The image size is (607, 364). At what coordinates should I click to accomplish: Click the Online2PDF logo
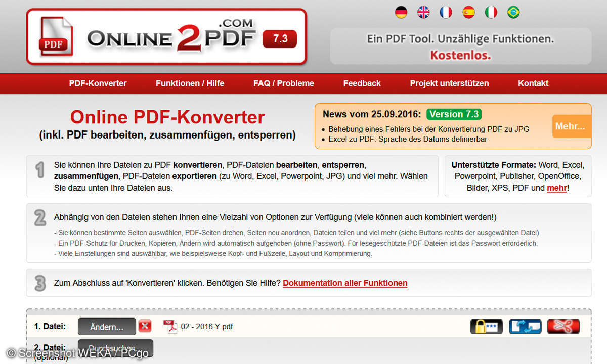(x=166, y=37)
